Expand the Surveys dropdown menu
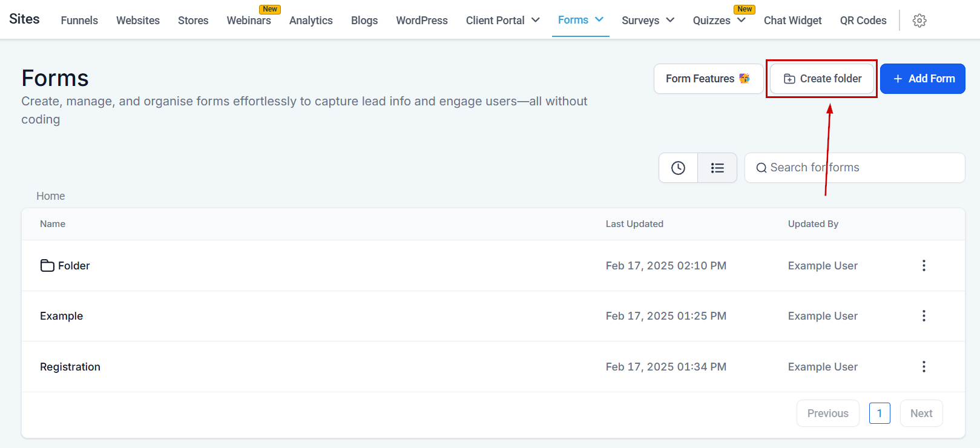 pyautogui.click(x=670, y=21)
